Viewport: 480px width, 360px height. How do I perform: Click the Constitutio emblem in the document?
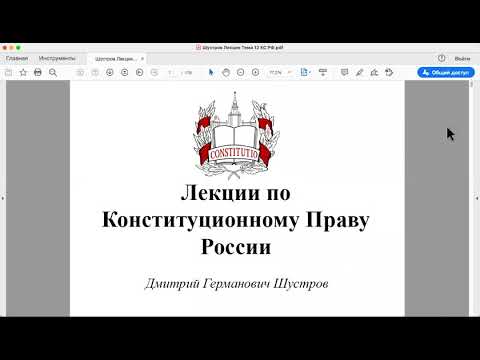pos(235,134)
